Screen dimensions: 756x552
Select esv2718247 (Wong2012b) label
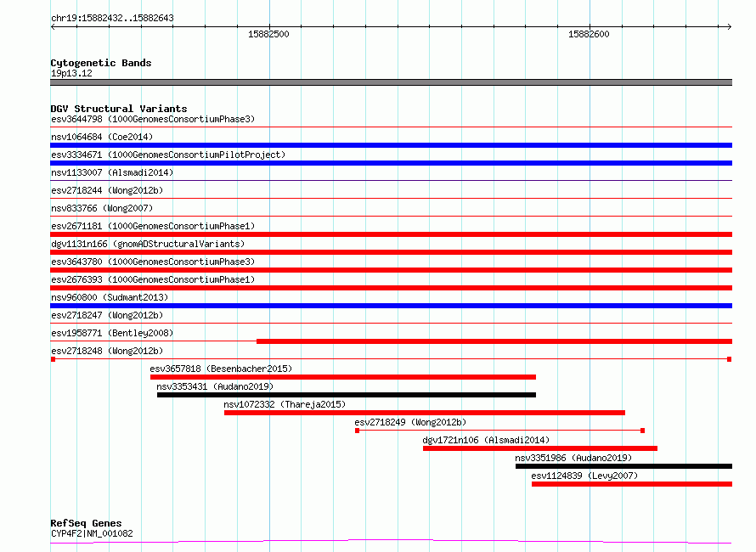pos(107,315)
